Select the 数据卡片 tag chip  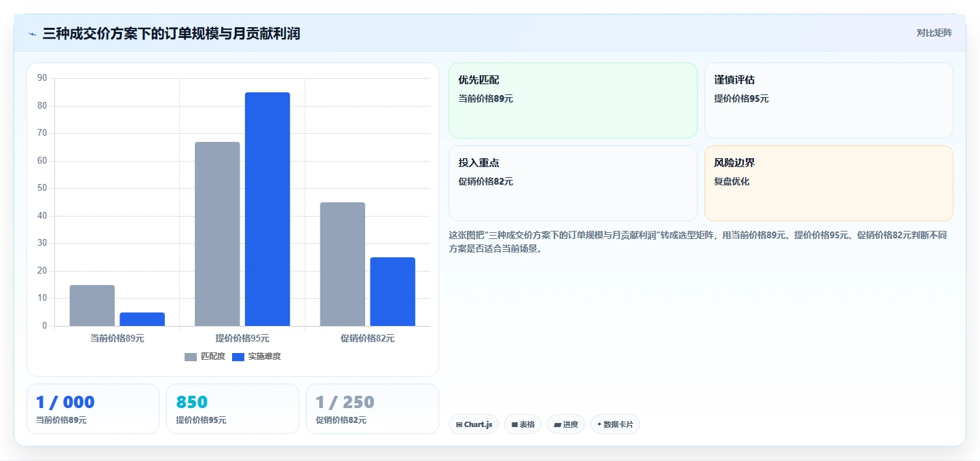pos(615,424)
